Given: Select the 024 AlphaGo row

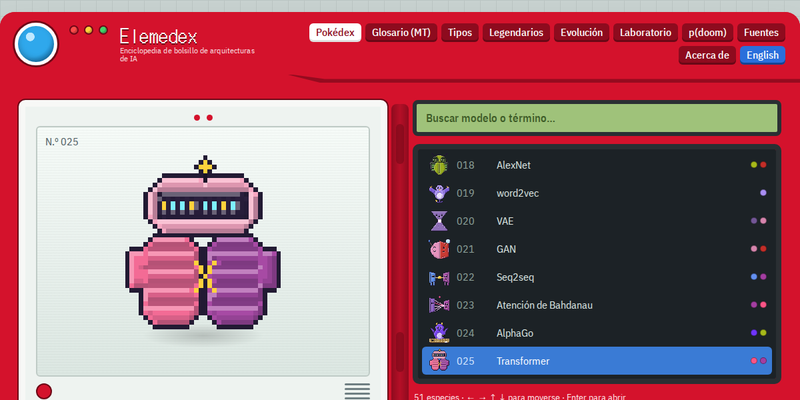Looking at the screenshot, I should (596, 333).
